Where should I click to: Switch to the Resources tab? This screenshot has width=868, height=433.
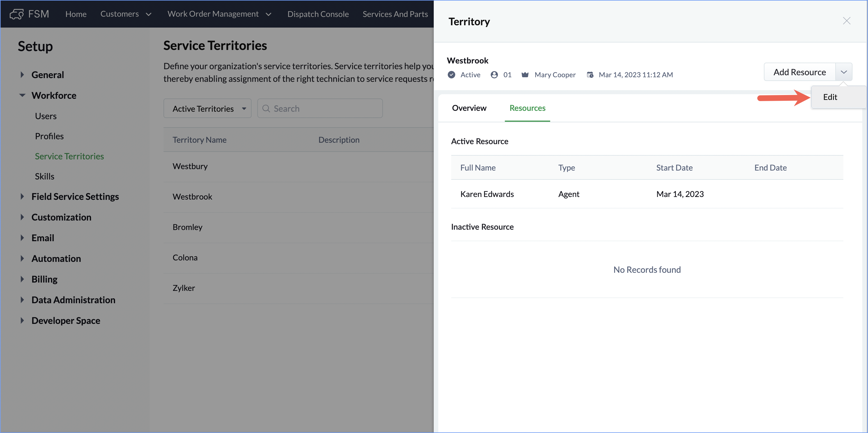(x=527, y=108)
